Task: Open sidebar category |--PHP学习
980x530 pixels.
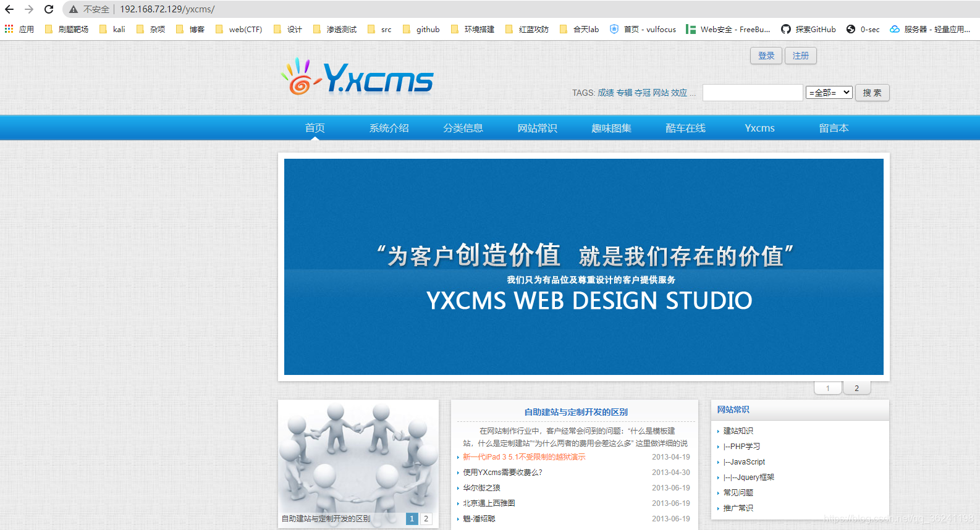Action: click(x=741, y=447)
